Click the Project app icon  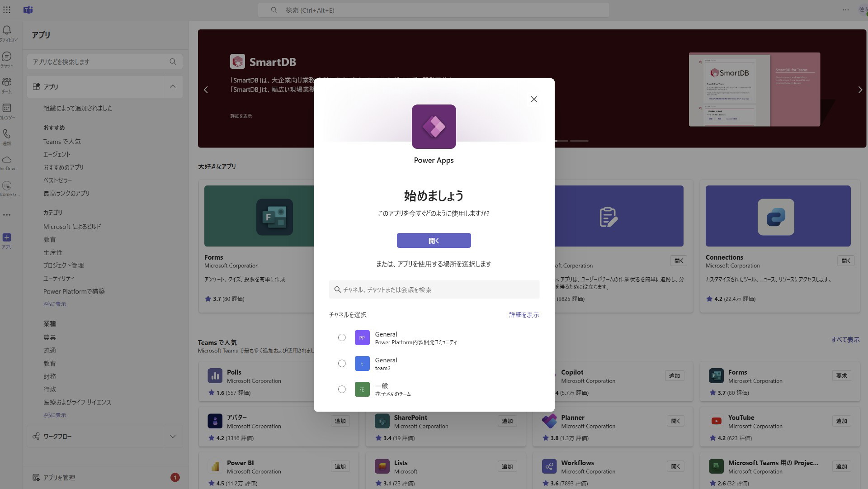coord(716,466)
